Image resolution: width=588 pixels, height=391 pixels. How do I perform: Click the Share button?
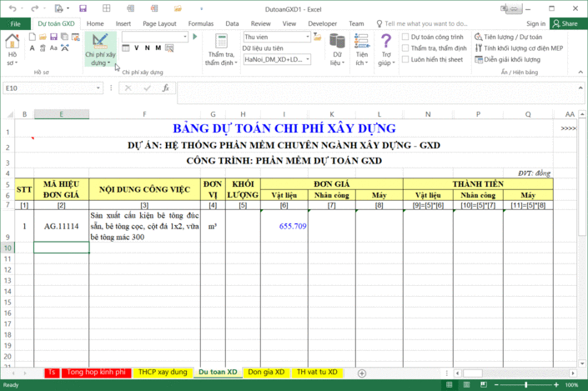[565, 24]
